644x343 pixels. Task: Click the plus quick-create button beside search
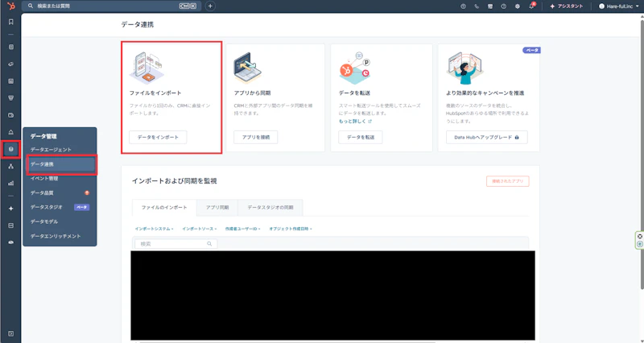[210, 6]
